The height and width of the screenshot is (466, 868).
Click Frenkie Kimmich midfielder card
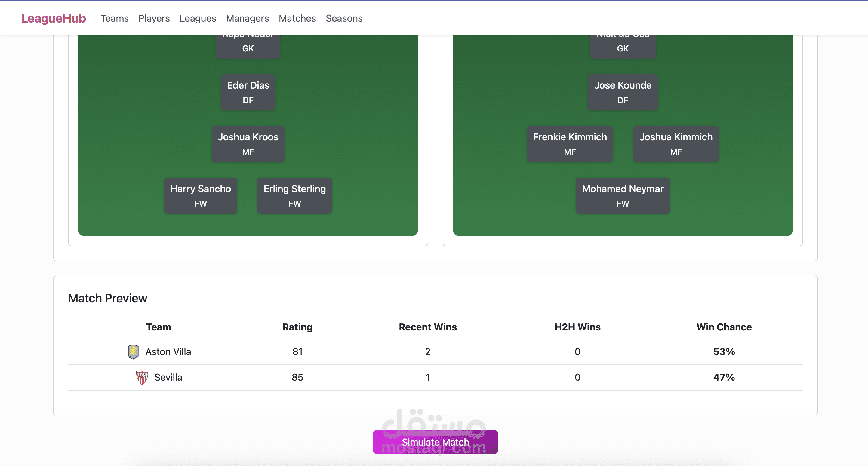pyautogui.click(x=569, y=144)
